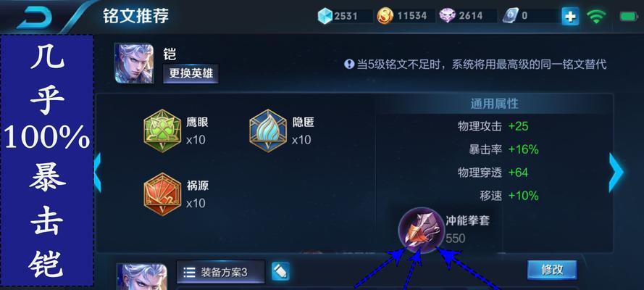This screenshot has width=644, height=290.
Task: Tap the pencil rename icon beside 装备方案3
Action: coord(280,272)
